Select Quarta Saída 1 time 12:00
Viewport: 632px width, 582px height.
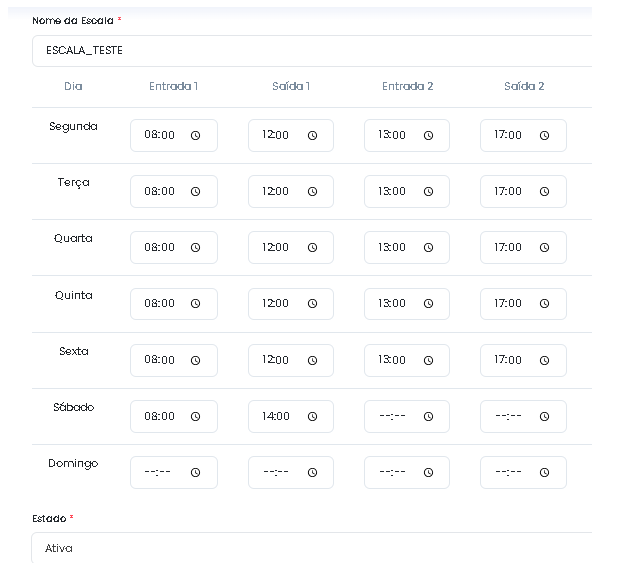pos(275,247)
